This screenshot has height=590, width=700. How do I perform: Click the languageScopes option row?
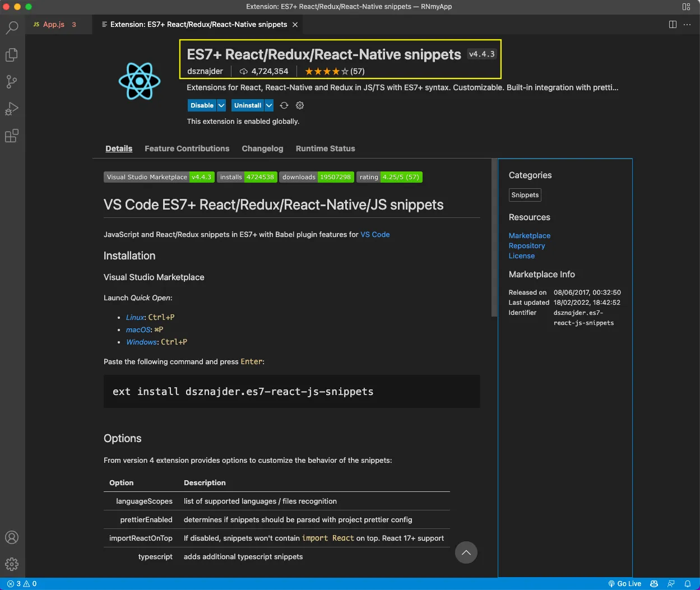(x=277, y=501)
